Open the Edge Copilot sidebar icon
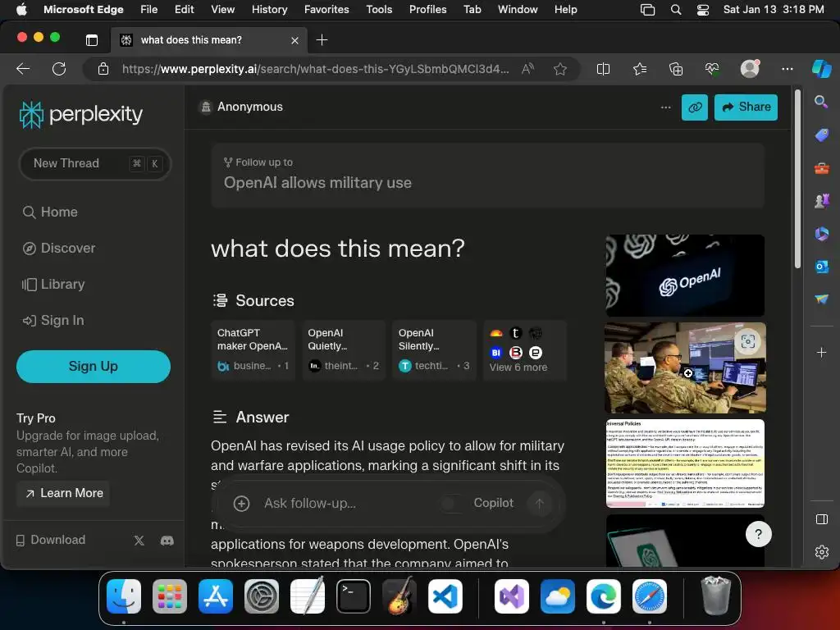 [821, 69]
